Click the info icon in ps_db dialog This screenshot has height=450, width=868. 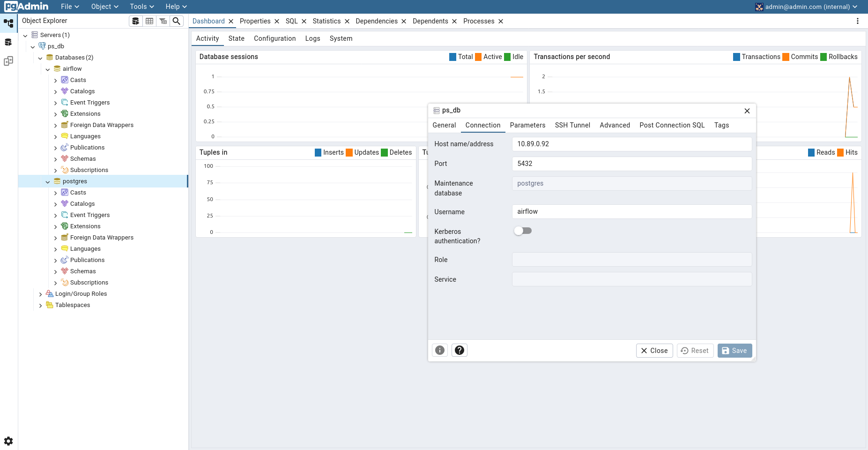coord(440,350)
